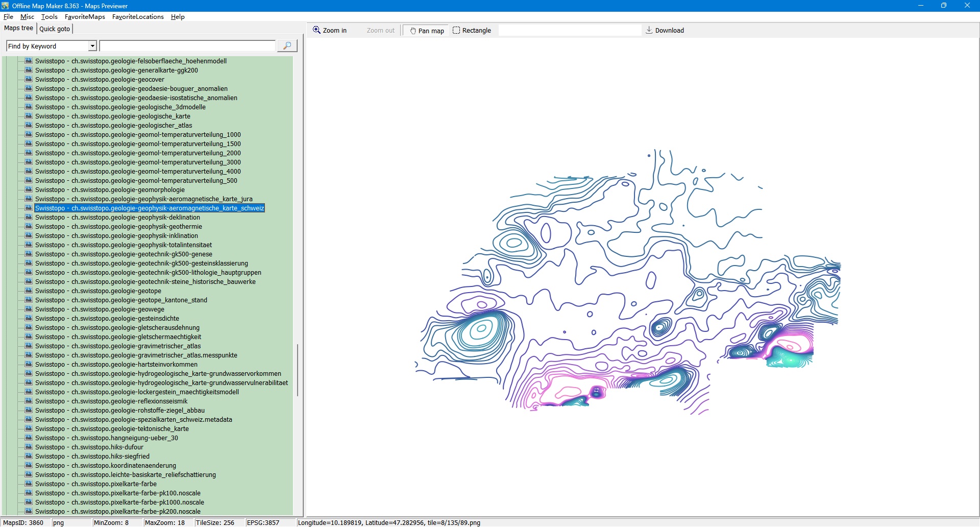Activate the Rectangle selection tool
This screenshot has height=527, width=980.
472,31
